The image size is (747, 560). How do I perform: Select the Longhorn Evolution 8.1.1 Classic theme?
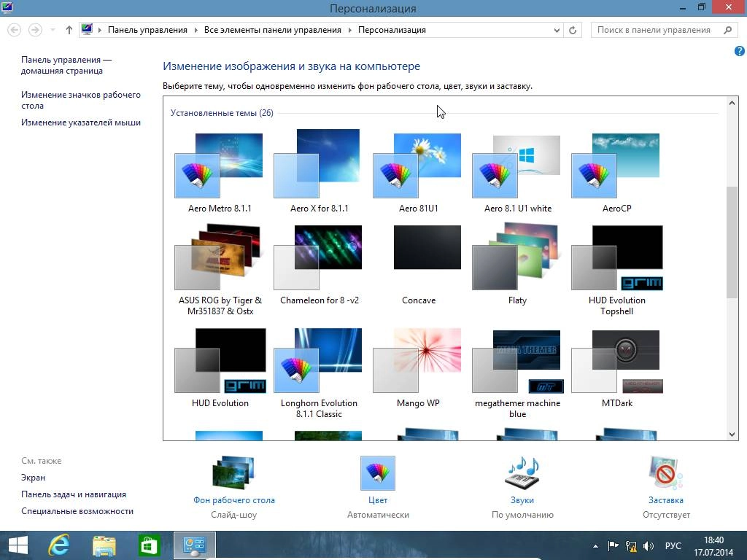tap(318, 373)
